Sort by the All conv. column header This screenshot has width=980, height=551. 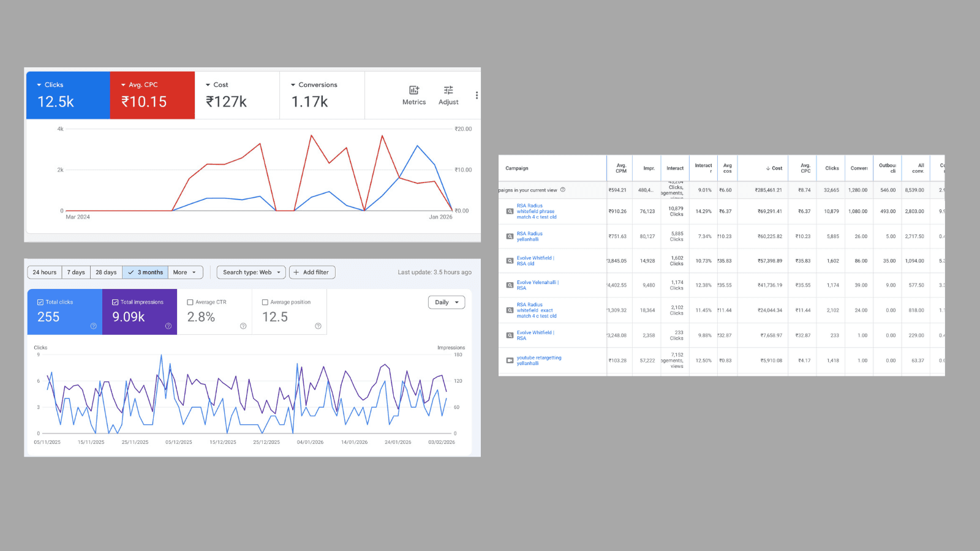918,168
